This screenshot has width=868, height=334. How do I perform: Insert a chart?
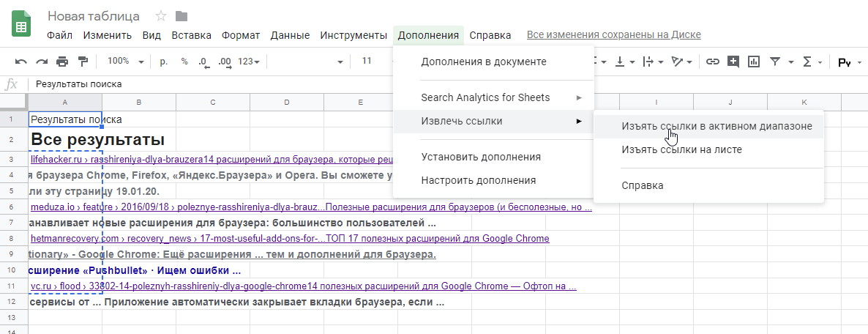click(x=753, y=62)
